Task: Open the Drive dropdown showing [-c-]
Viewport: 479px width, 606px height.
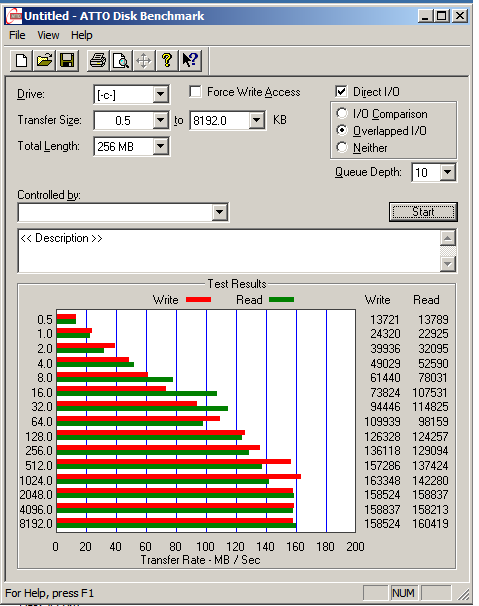Action: pyautogui.click(x=160, y=94)
